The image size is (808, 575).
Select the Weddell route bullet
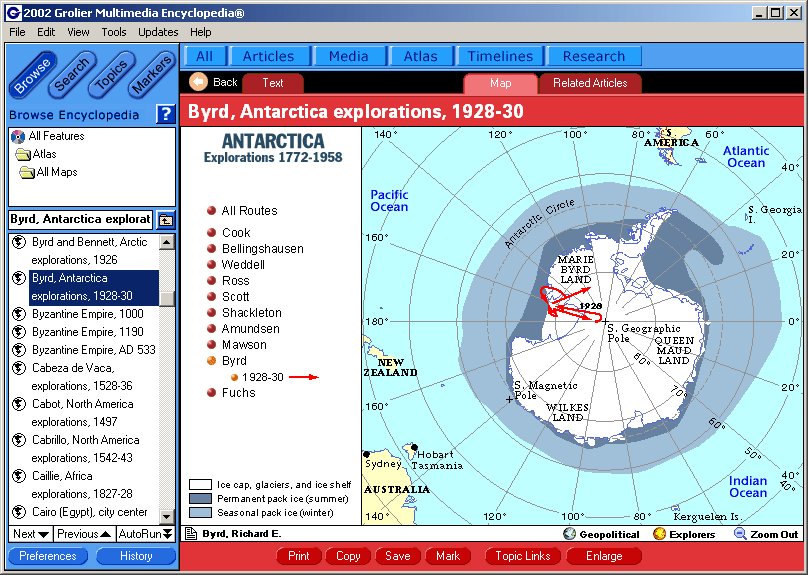coord(211,264)
